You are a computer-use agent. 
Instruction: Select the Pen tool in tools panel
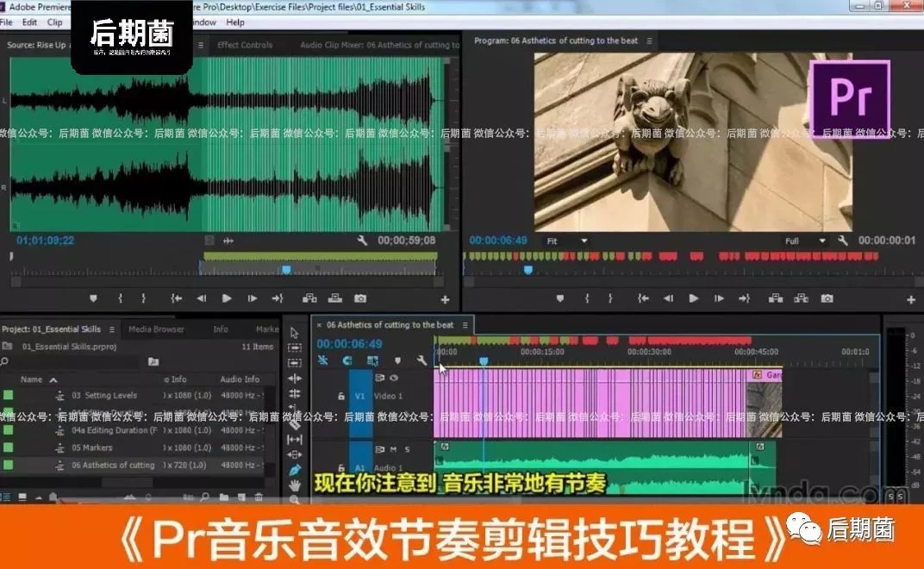pyautogui.click(x=295, y=470)
